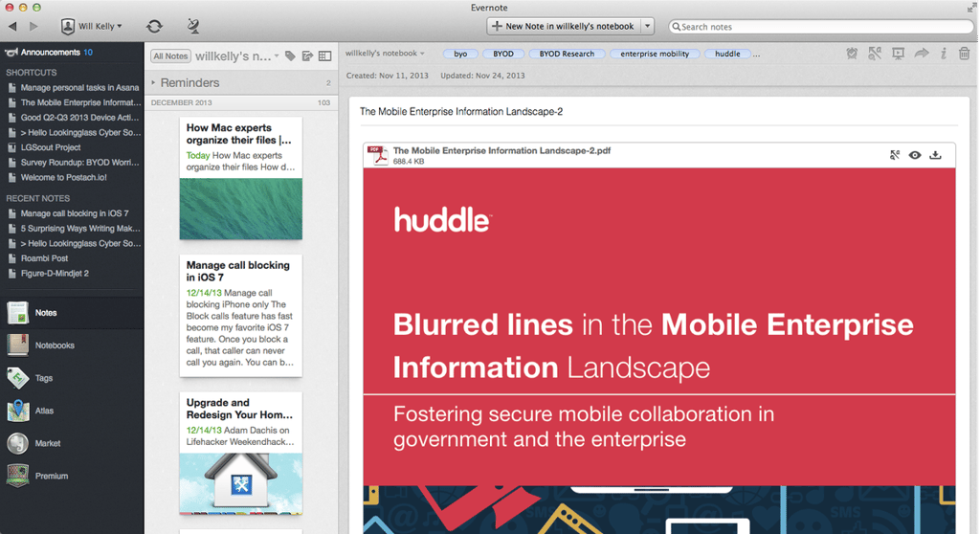Click the PDF file icon in attachment header
Viewport: 980px width, 534px height.
pos(377,155)
